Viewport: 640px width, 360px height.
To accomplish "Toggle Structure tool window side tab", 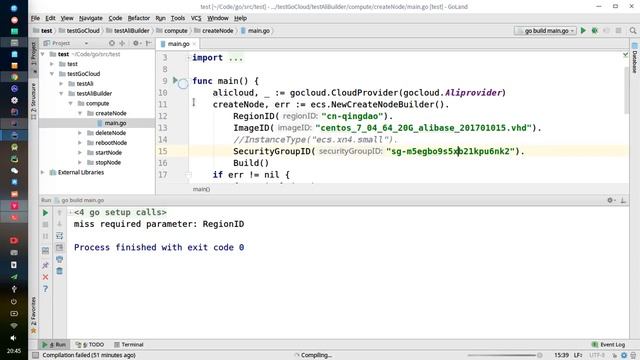I will pos(34,101).
